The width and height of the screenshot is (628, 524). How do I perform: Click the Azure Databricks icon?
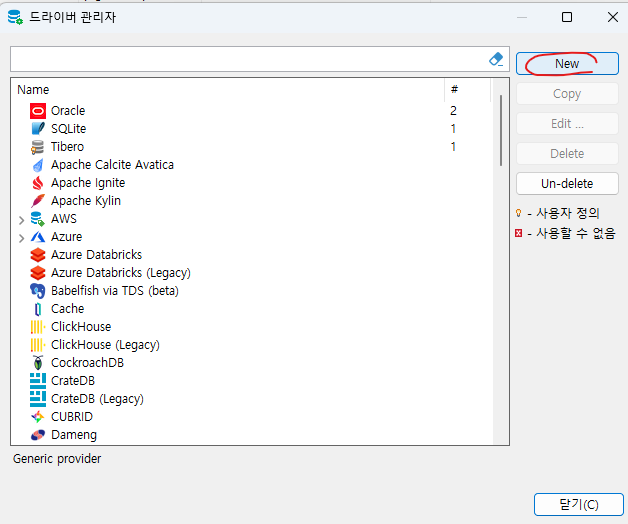click(x=38, y=255)
